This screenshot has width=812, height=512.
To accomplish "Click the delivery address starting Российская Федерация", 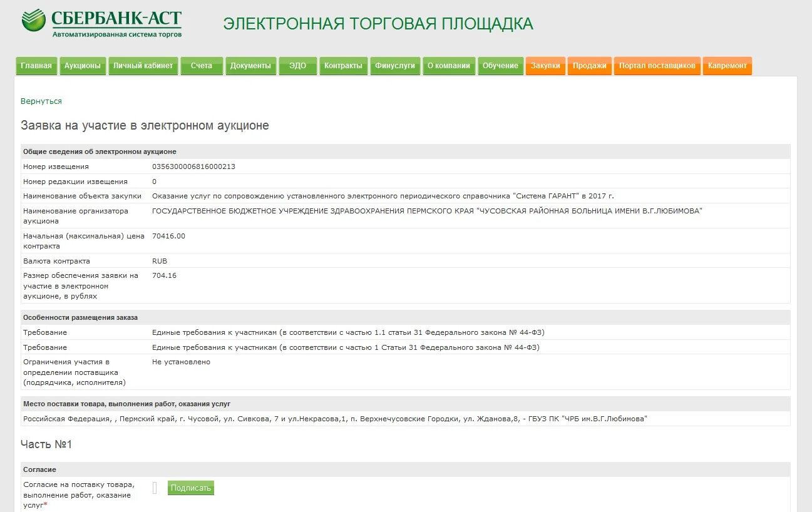I will click(x=335, y=419).
